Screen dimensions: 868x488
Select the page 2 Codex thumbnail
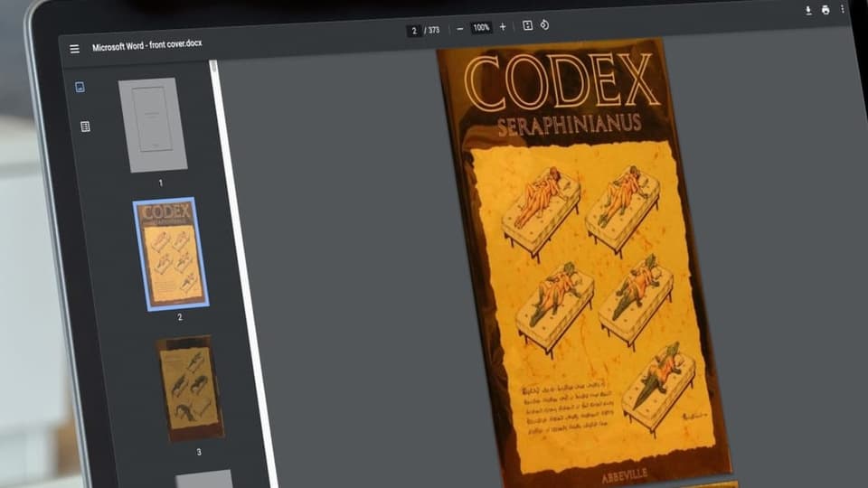(172, 254)
